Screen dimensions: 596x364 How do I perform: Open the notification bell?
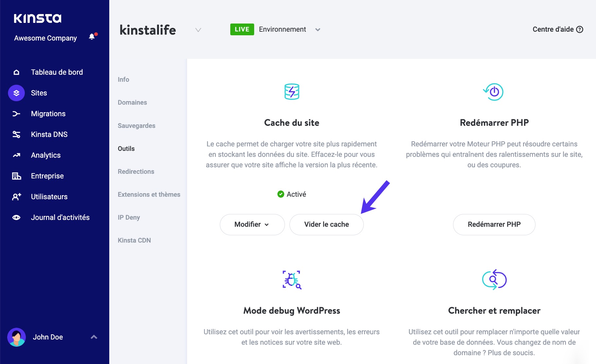(x=91, y=37)
